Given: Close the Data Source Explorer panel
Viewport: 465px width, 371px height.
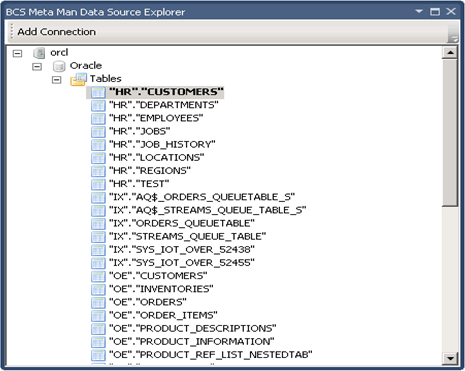Looking at the screenshot, I should pyautogui.click(x=451, y=11).
